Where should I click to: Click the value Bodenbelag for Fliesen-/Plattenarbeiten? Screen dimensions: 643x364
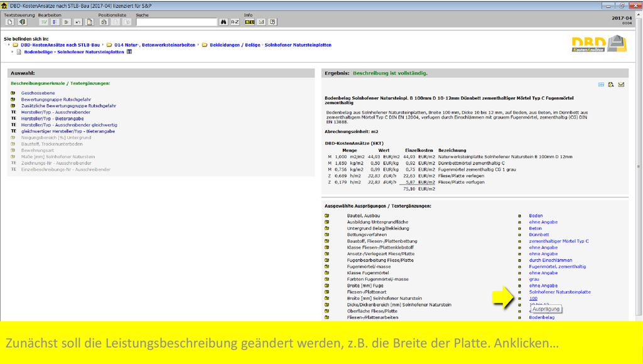[541, 318]
